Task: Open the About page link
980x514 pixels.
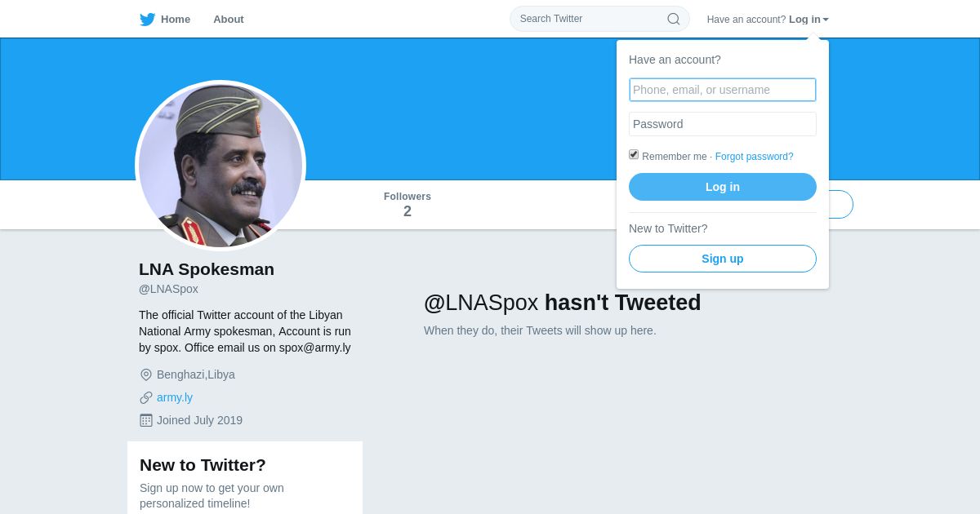Action: 229,20
